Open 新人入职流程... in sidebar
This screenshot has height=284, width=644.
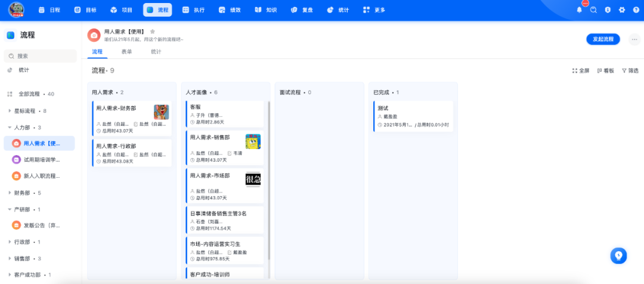(x=39, y=176)
